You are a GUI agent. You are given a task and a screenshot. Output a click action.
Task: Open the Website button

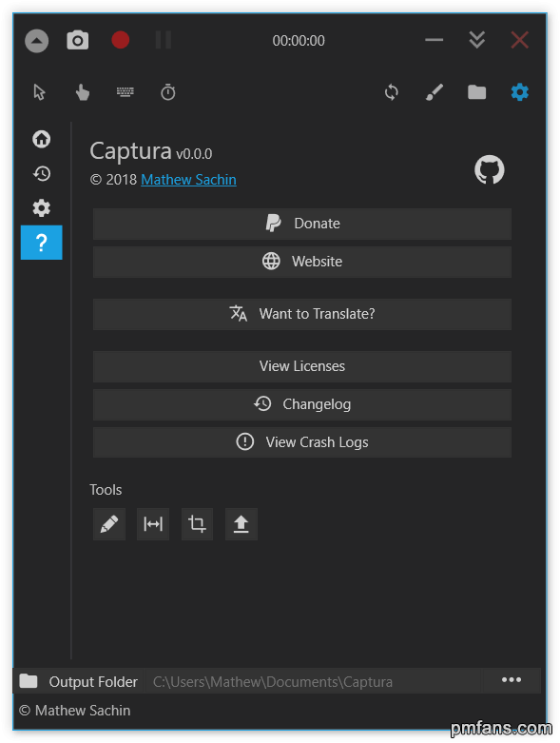click(302, 262)
